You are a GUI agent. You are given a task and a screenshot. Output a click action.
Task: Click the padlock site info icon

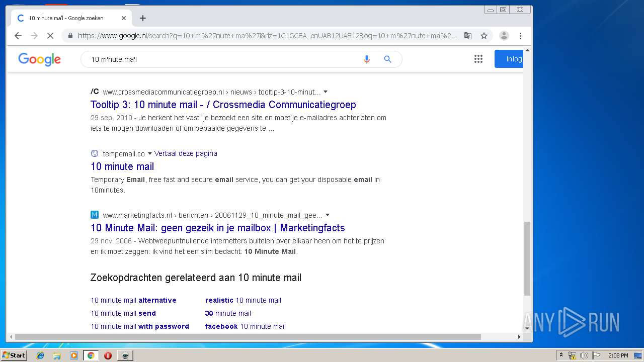tap(70, 36)
